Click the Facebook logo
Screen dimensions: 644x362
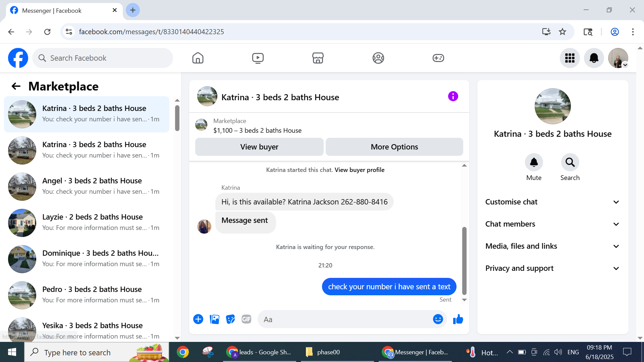(18, 58)
